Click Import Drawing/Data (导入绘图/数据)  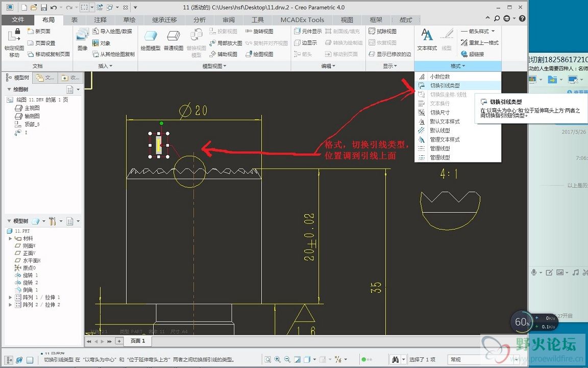[112, 31]
